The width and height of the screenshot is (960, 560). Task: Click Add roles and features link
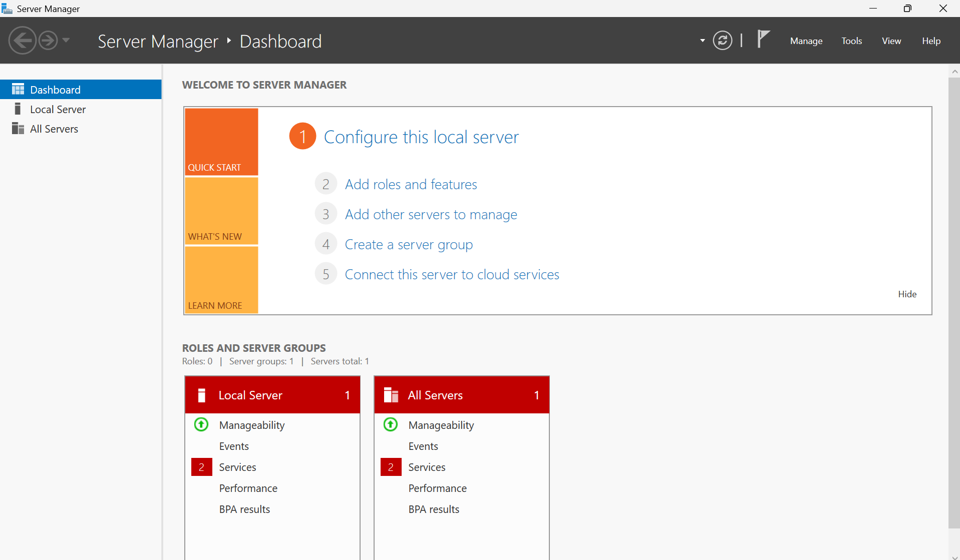(411, 184)
